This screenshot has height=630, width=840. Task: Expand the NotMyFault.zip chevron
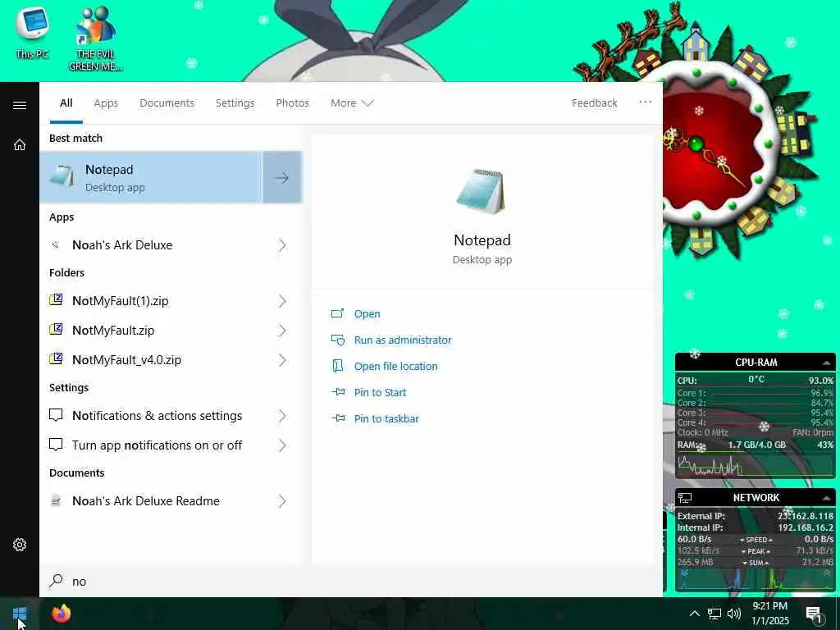click(x=282, y=331)
